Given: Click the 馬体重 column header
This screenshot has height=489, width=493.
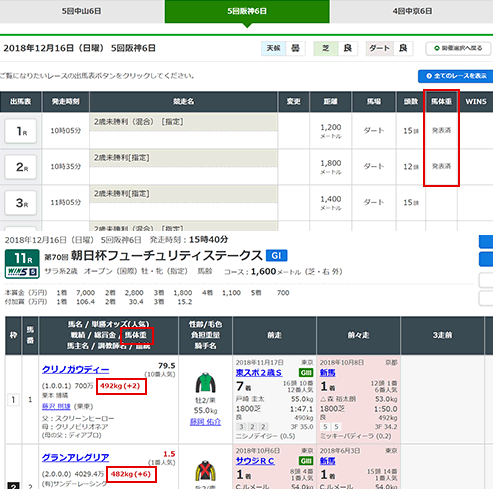Looking at the screenshot, I should click(441, 101).
